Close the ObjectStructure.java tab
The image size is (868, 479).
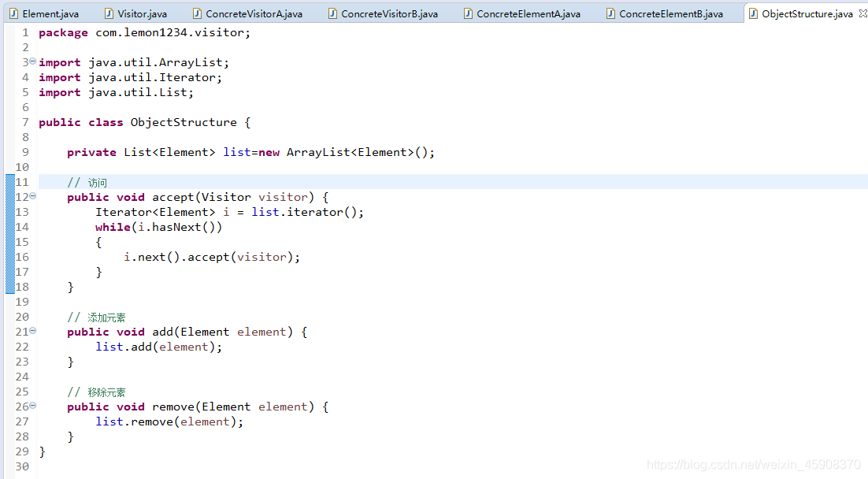click(861, 13)
